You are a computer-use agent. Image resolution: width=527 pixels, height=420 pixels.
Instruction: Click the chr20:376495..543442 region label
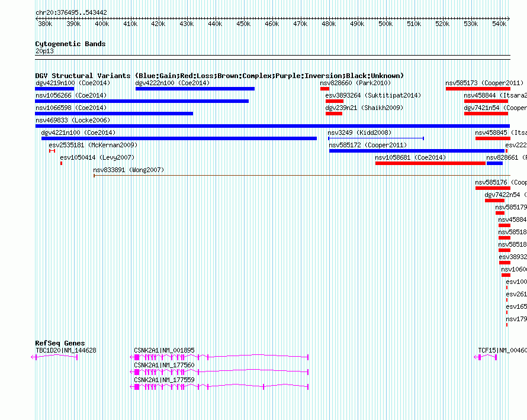click(71, 12)
